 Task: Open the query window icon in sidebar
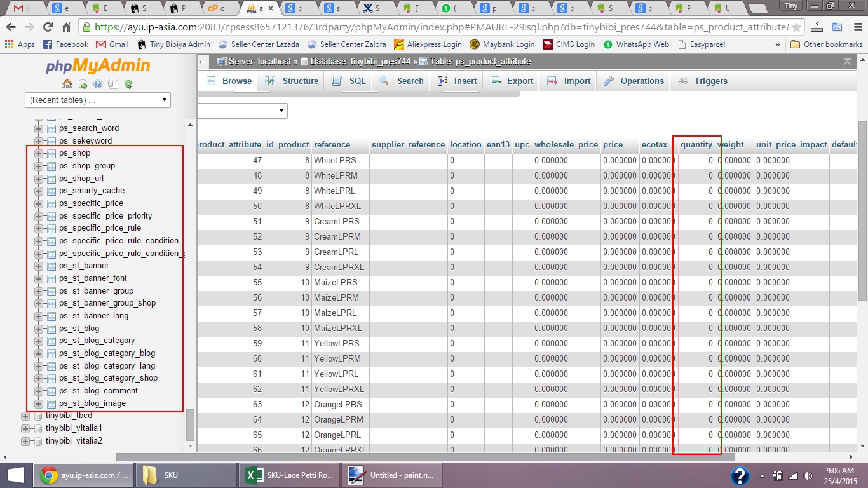tap(83, 85)
